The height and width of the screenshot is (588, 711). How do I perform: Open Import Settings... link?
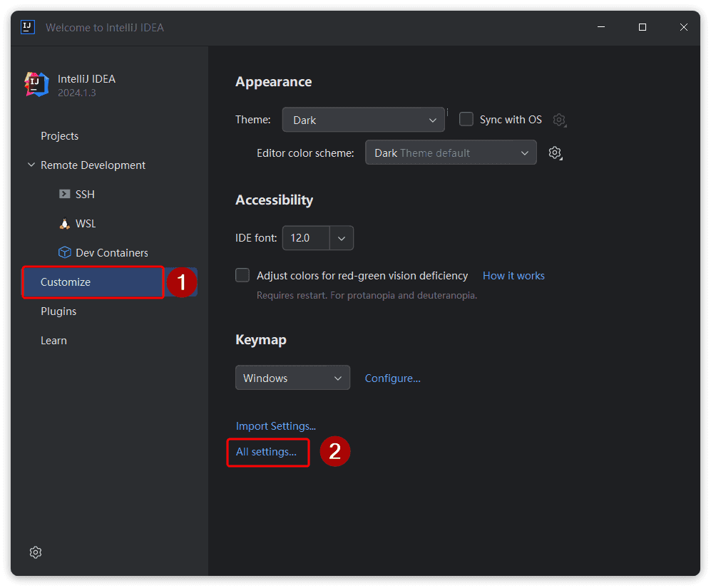click(x=276, y=426)
